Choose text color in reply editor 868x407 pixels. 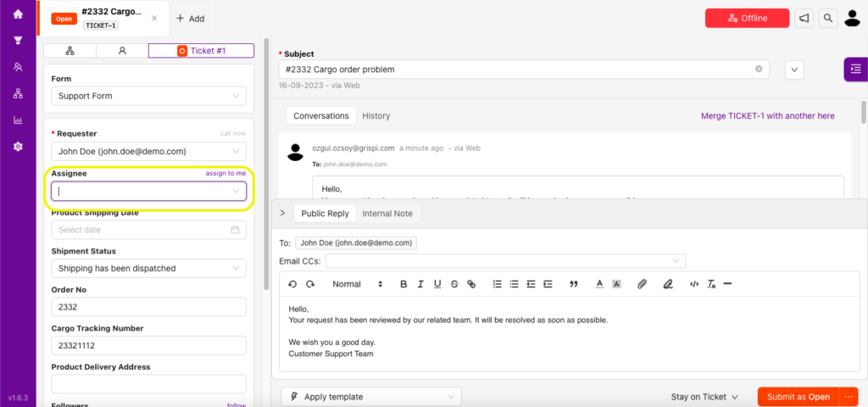[x=599, y=284]
